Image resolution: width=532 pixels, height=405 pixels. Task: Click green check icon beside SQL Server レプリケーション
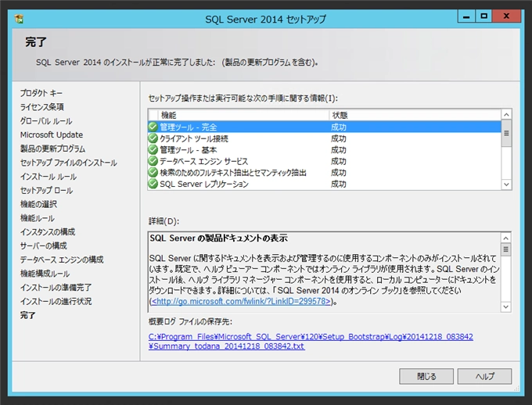point(153,184)
